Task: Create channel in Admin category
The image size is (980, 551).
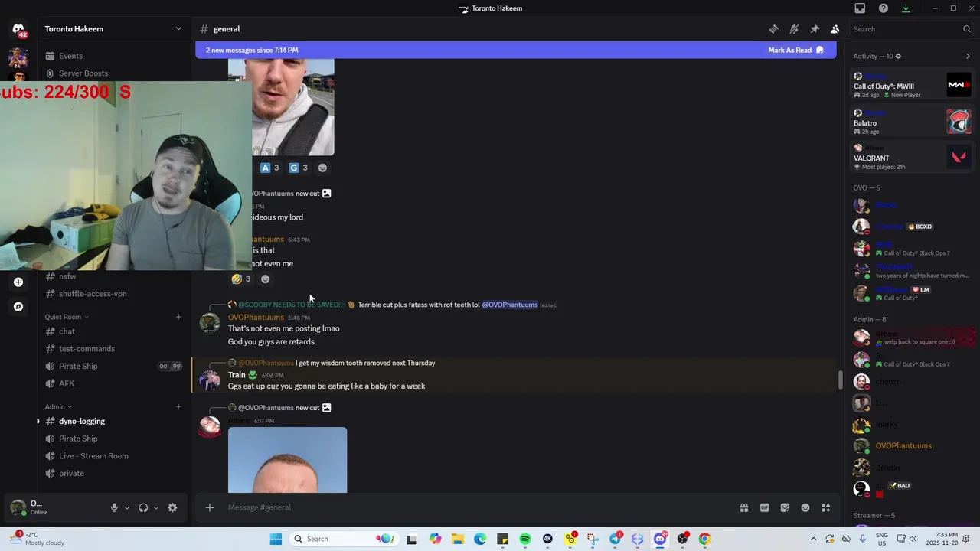Action: (x=178, y=407)
